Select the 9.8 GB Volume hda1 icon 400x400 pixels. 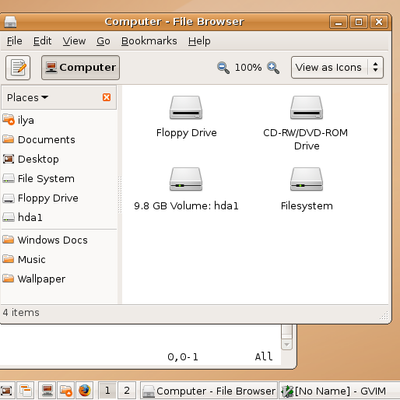click(x=186, y=179)
